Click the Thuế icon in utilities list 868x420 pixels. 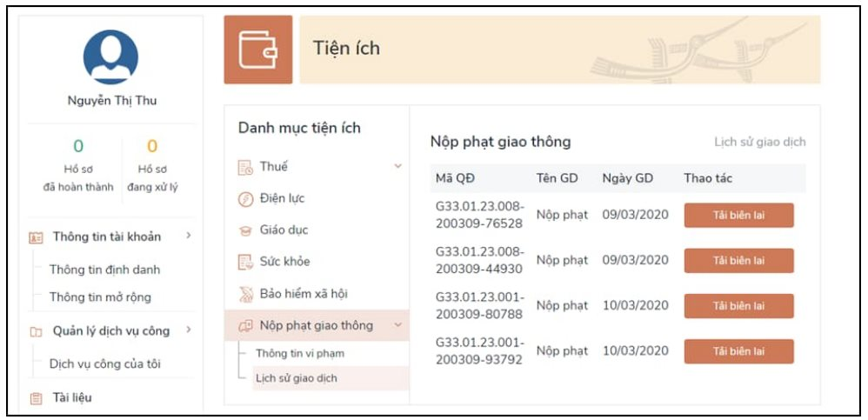(x=245, y=167)
